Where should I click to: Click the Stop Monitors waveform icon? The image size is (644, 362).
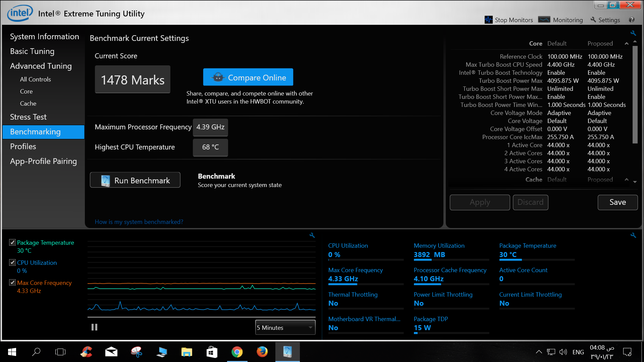coord(488,20)
